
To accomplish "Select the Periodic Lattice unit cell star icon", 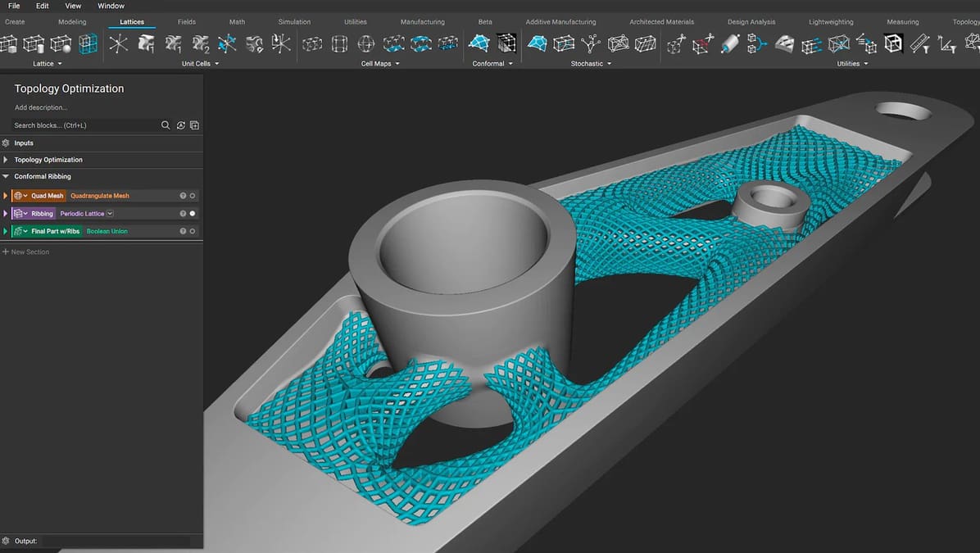I will (x=119, y=43).
